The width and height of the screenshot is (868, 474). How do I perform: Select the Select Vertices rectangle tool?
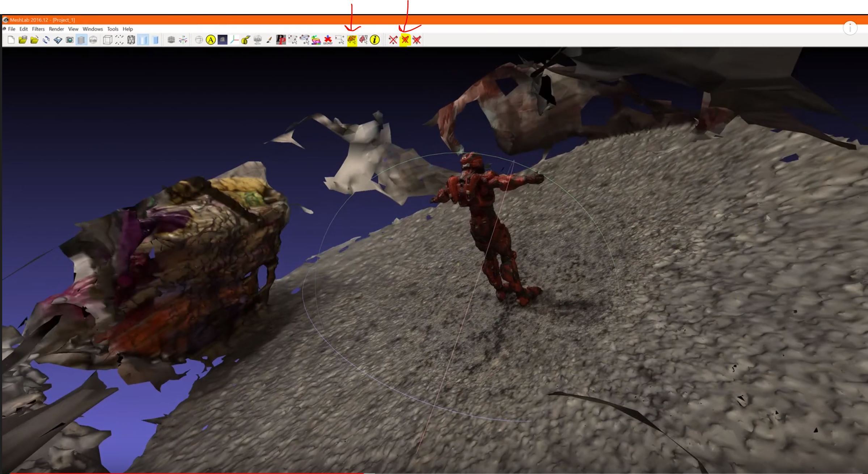[x=340, y=40]
